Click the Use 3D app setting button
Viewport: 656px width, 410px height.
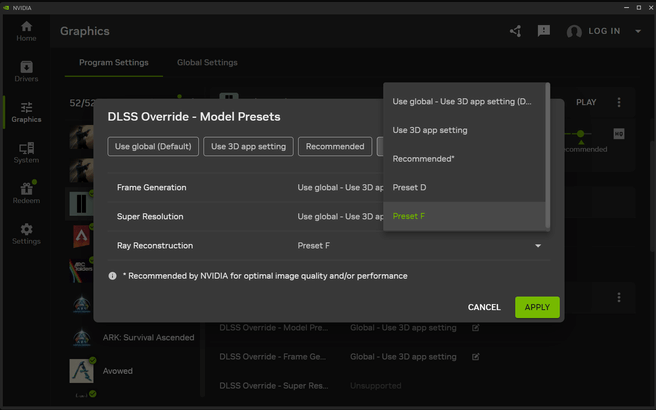(249, 146)
